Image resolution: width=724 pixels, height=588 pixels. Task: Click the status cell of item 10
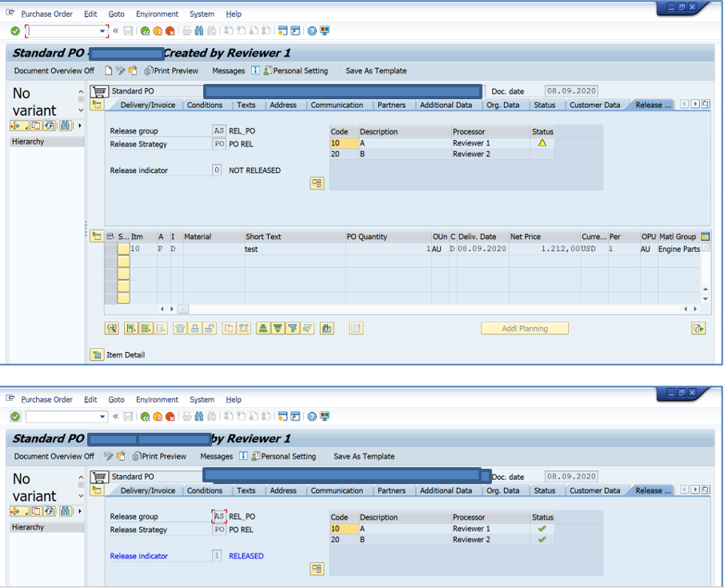(x=123, y=249)
